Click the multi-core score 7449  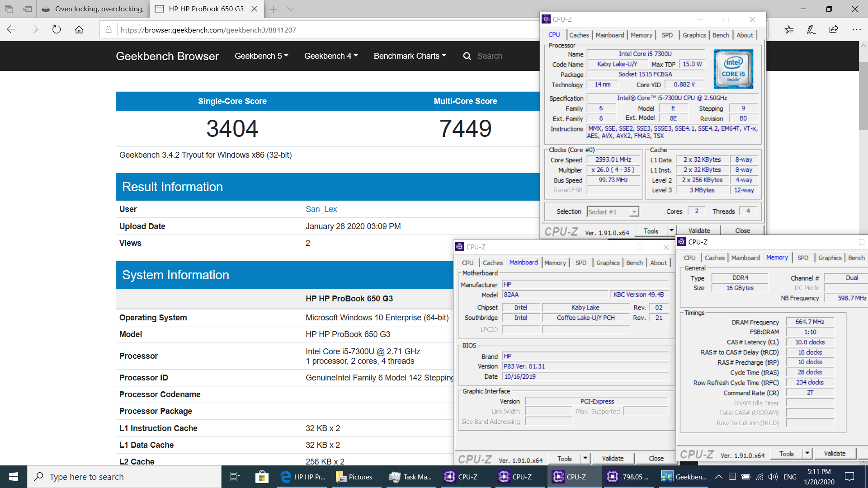click(x=465, y=128)
